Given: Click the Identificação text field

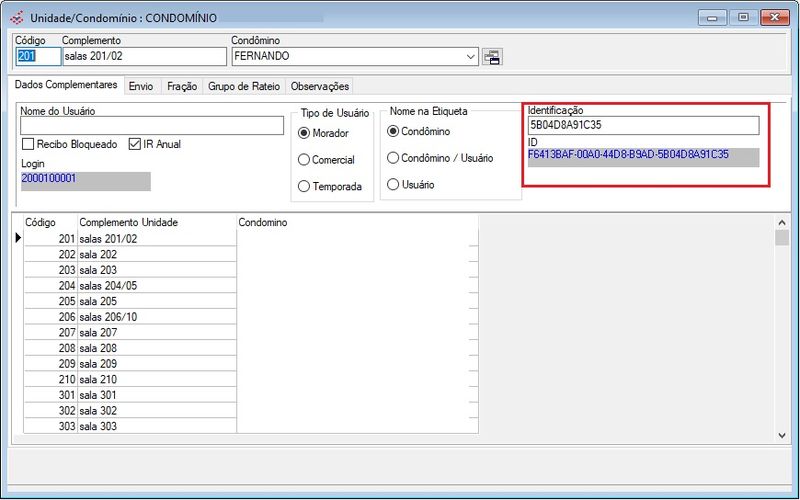Looking at the screenshot, I should [642, 126].
